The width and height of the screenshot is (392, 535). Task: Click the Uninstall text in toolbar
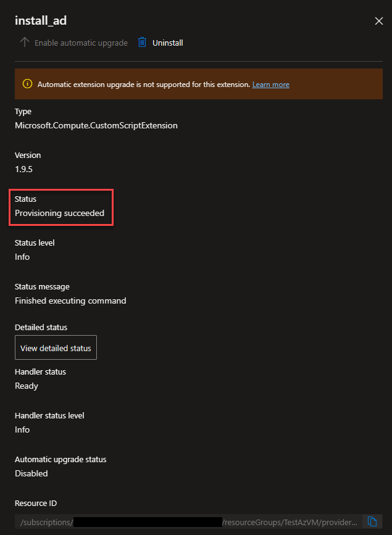[x=168, y=43]
